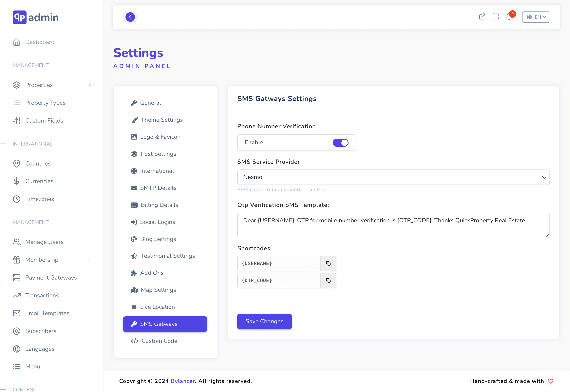Click the Dashboard home icon
This screenshot has width=570, height=392.
point(16,42)
